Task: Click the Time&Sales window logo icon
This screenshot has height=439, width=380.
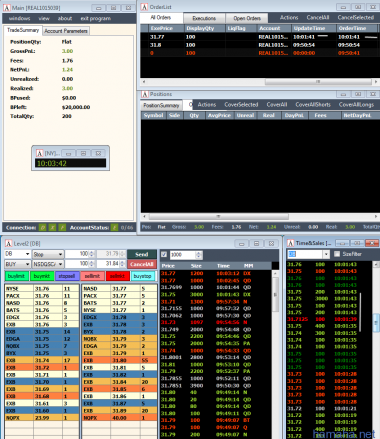Action: [291, 243]
